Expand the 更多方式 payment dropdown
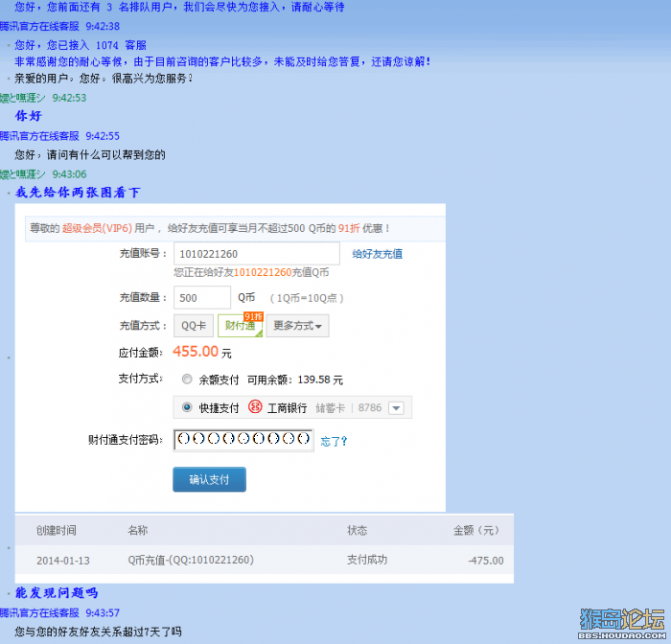671x644 pixels. 297,326
